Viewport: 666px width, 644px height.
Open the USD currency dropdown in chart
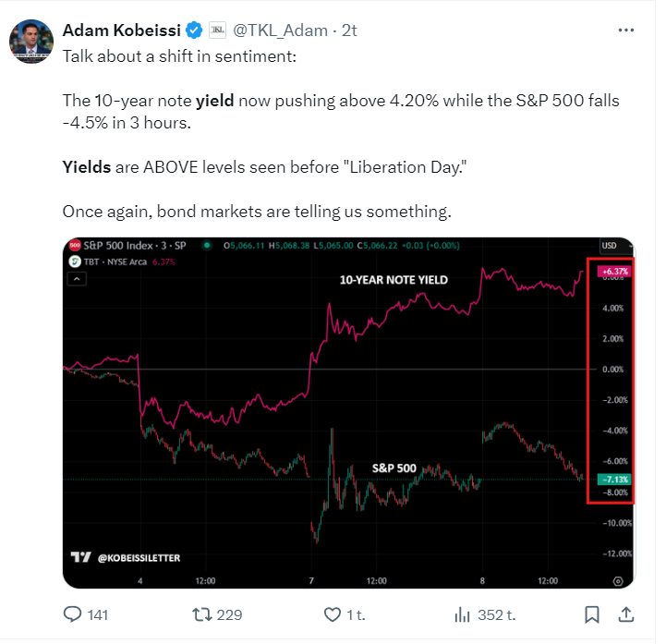point(609,246)
